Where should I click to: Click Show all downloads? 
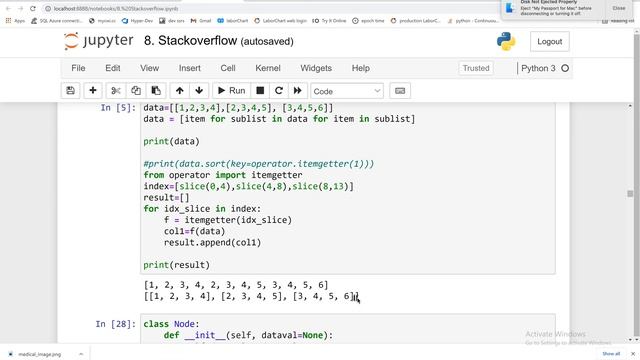611,354
